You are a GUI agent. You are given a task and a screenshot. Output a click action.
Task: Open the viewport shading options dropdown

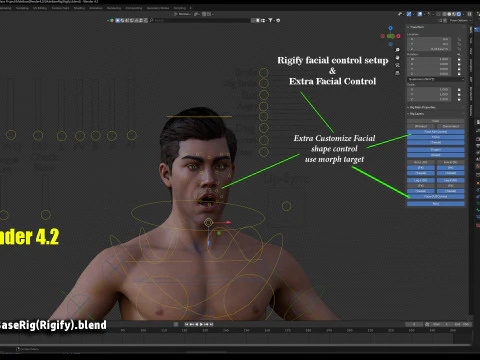pyautogui.click(x=464, y=14)
